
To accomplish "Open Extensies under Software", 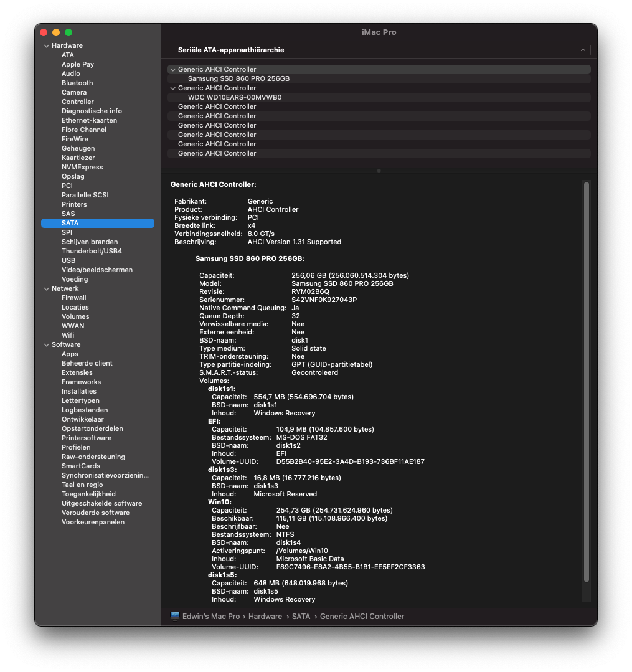I will (77, 372).
